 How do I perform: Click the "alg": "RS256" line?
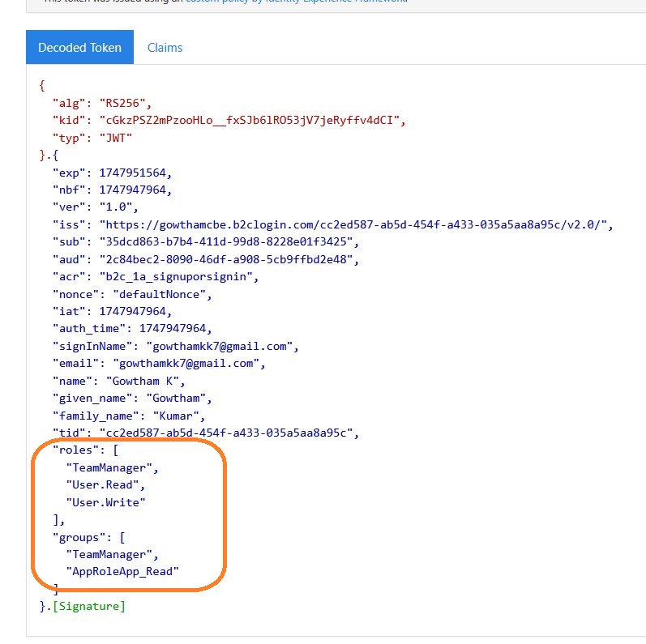[x=102, y=103]
